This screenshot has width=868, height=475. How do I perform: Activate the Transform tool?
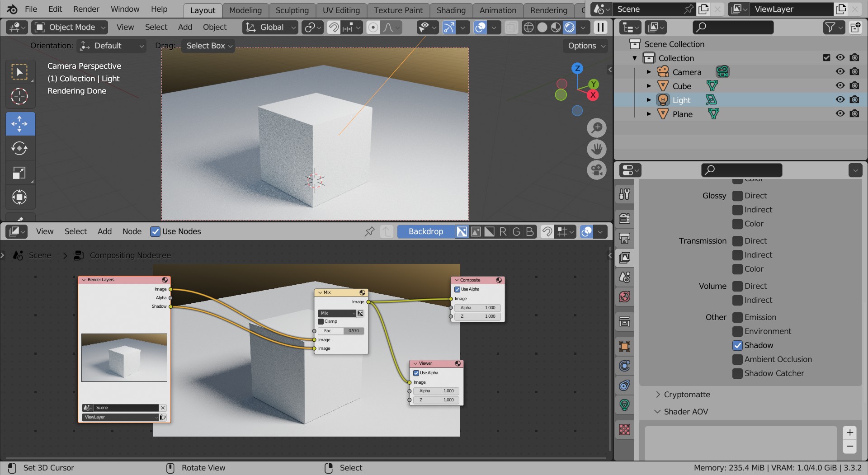[19, 197]
